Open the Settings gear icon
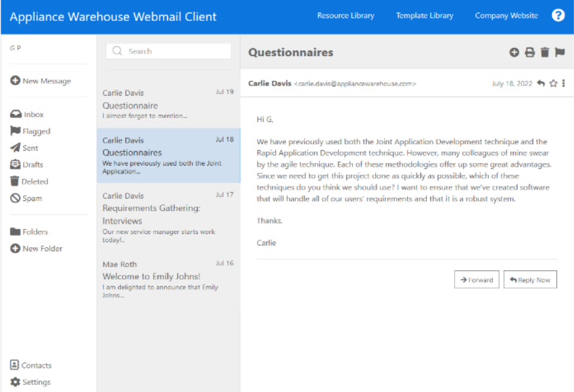574x392 pixels. click(15, 381)
